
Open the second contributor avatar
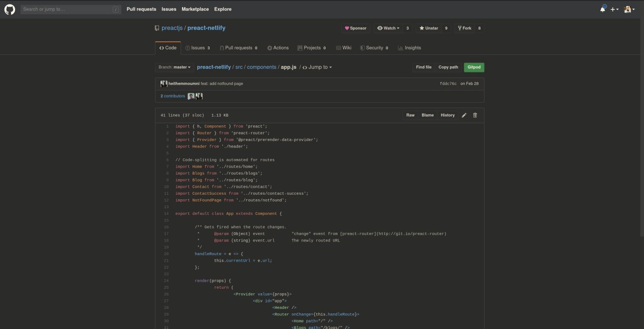pos(199,96)
